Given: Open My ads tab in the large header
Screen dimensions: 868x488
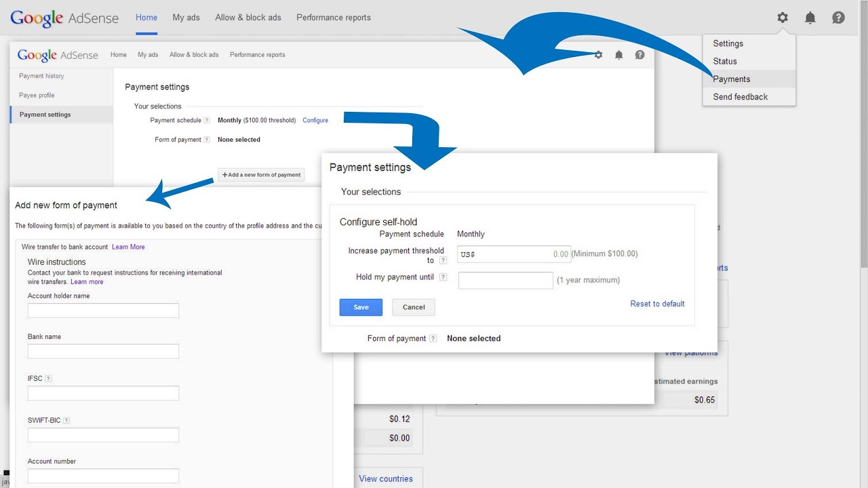Looking at the screenshot, I should pos(186,18).
